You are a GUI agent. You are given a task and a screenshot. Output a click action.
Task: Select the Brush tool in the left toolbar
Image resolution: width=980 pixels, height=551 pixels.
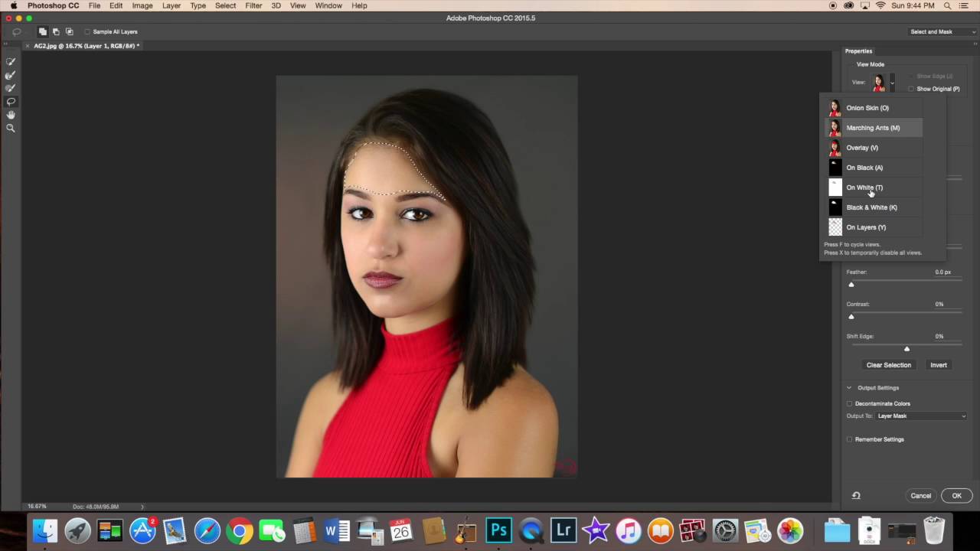click(x=11, y=88)
